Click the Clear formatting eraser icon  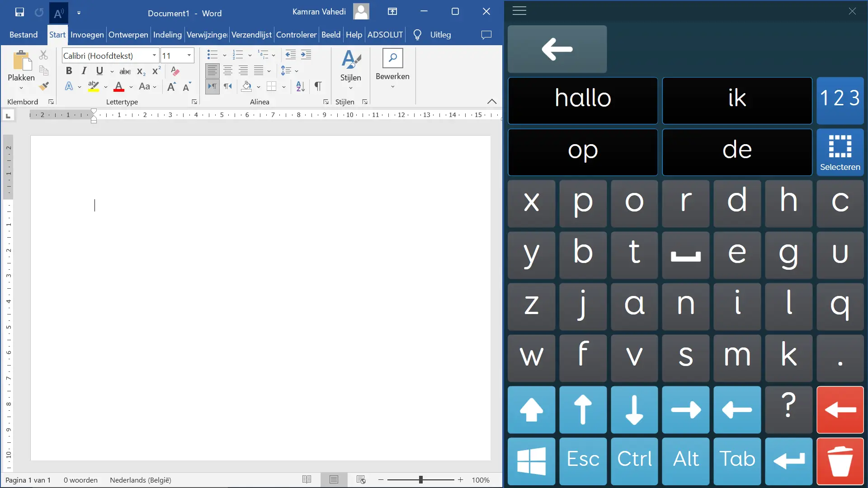[x=175, y=71]
